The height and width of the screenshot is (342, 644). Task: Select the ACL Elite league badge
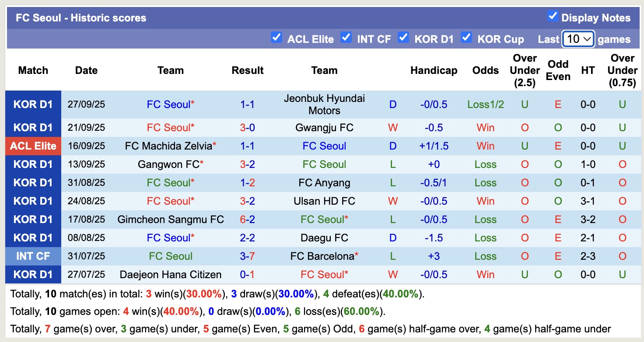pos(33,146)
